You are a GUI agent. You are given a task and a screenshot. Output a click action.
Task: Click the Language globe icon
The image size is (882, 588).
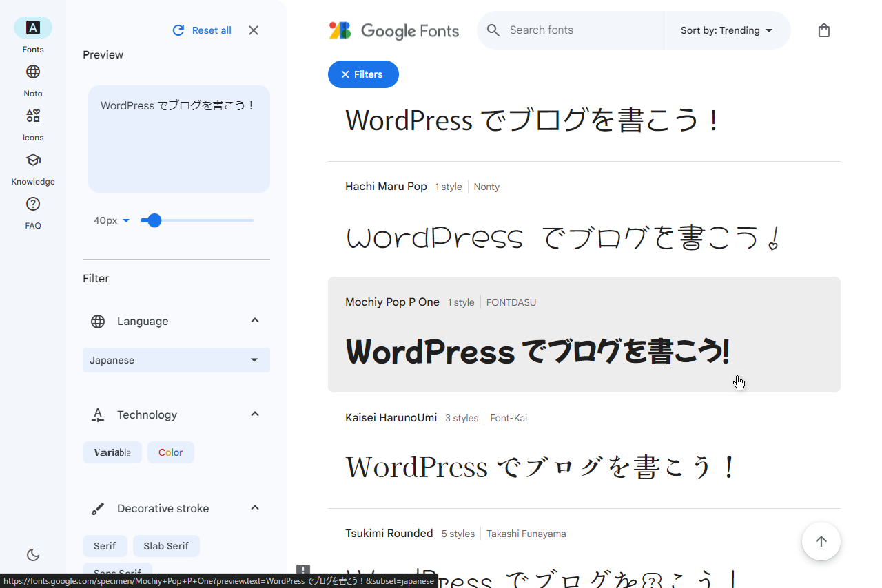tap(98, 321)
